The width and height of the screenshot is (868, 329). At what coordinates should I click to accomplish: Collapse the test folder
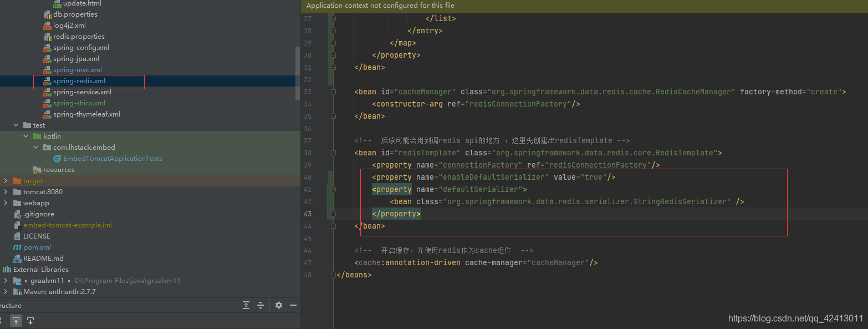[16, 125]
